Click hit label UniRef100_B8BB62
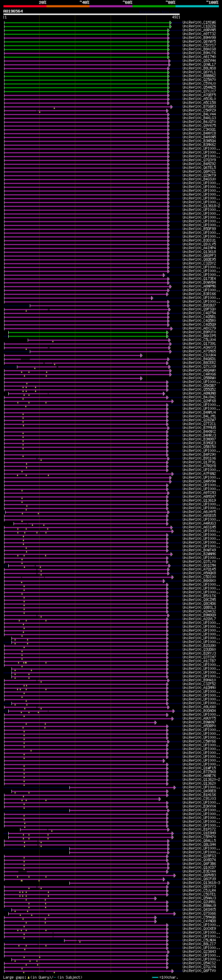This screenshot has width=222, height=980. point(199,76)
